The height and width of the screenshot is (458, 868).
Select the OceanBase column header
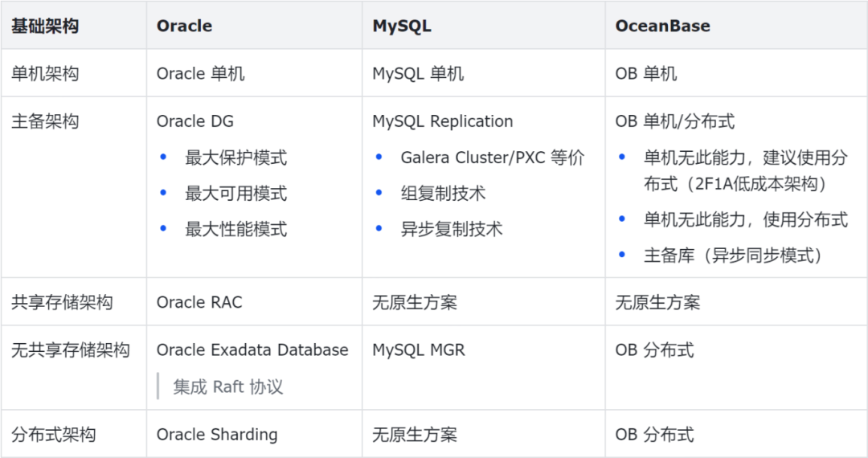coord(662,26)
